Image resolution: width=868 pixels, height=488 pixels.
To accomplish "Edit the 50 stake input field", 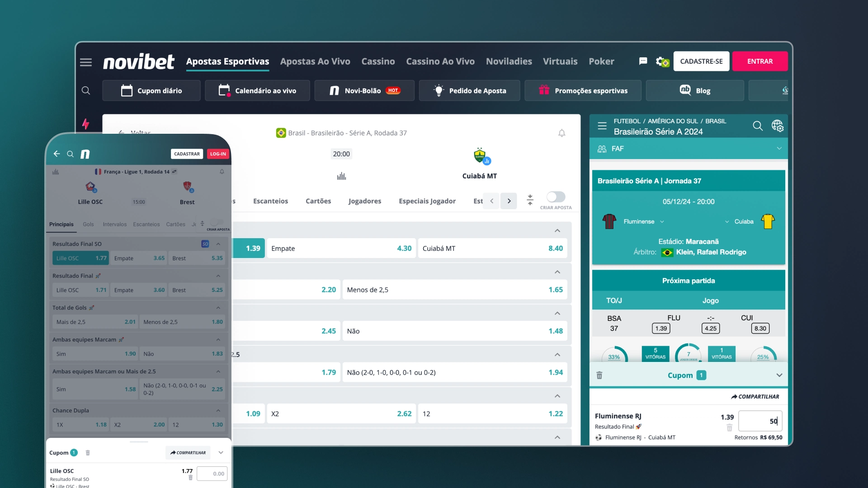I will click(x=760, y=421).
